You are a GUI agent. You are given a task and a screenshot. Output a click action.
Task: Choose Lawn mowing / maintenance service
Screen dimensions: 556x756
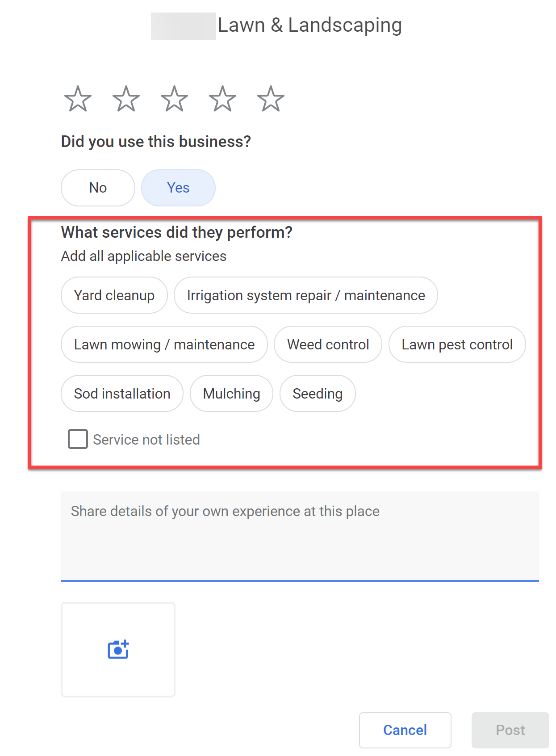(164, 344)
